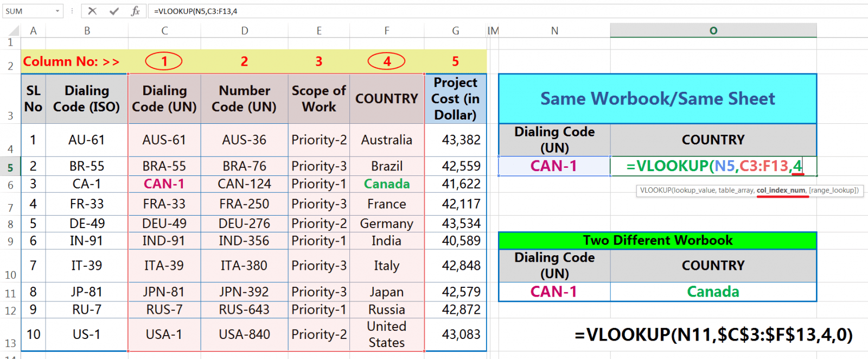Select cell containing Japan
The height and width of the screenshot is (359, 868).
click(x=387, y=292)
